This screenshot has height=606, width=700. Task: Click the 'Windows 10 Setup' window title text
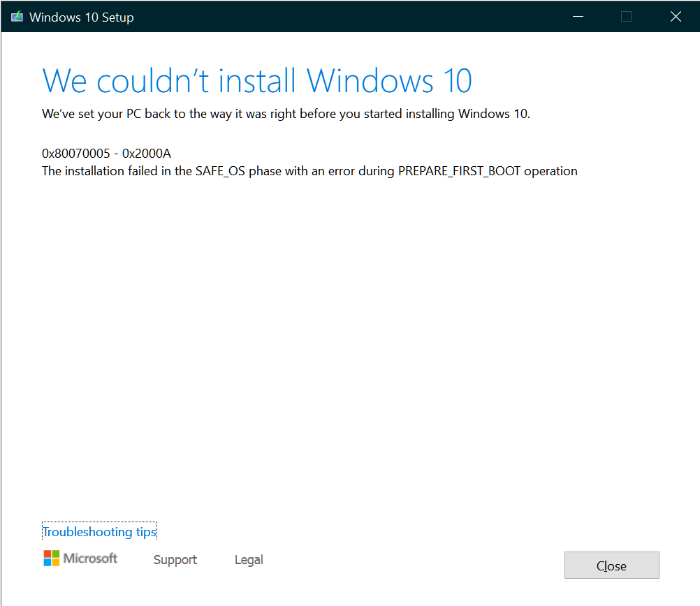(x=81, y=17)
